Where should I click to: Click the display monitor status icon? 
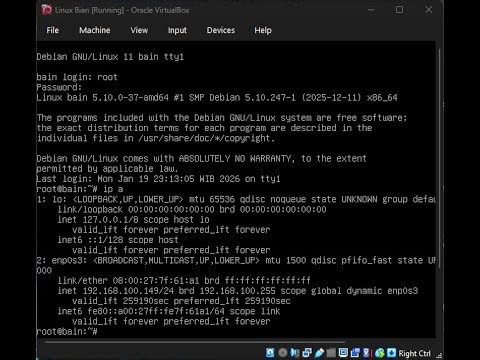tap(343, 353)
